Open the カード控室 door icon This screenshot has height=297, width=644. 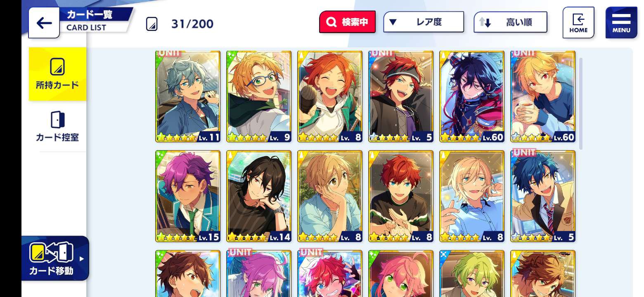coord(57,119)
